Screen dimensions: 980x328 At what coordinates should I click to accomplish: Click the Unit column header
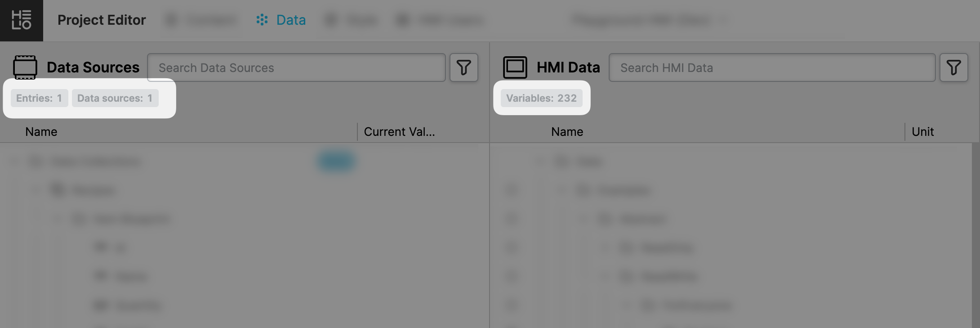tap(922, 132)
